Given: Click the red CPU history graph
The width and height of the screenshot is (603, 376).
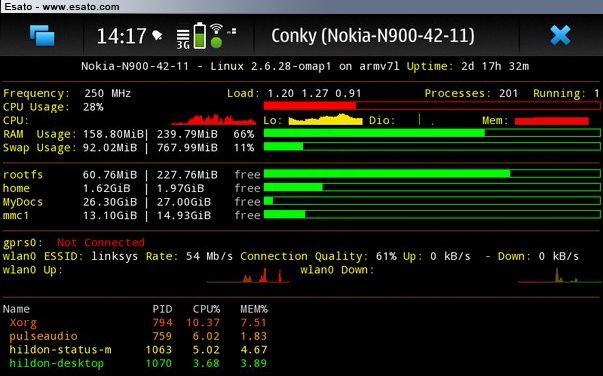Looking at the screenshot, I should click(214, 120).
